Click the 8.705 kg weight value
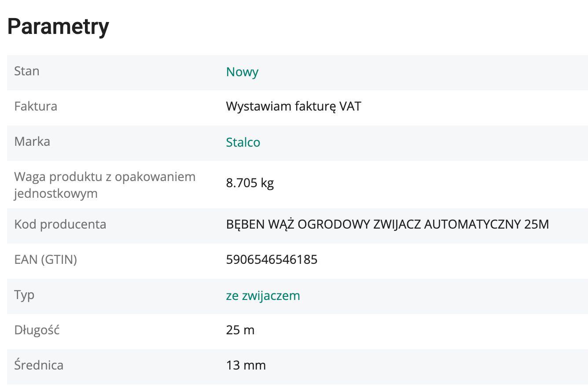The image size is (588, 392). pos(250,183)
